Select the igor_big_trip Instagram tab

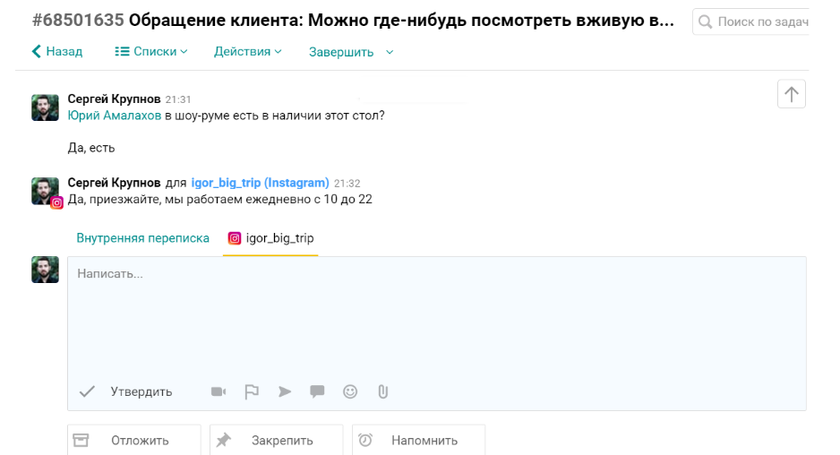click(x=271, y=238)
